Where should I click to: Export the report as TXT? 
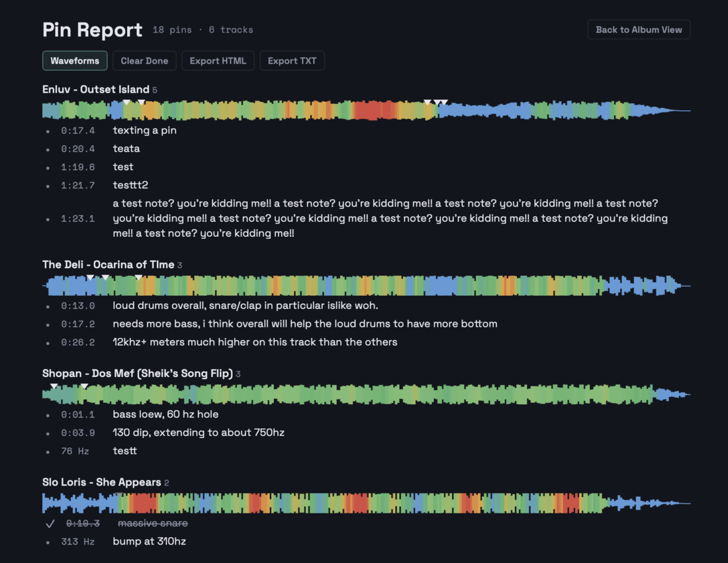click(x=292, y=61)
